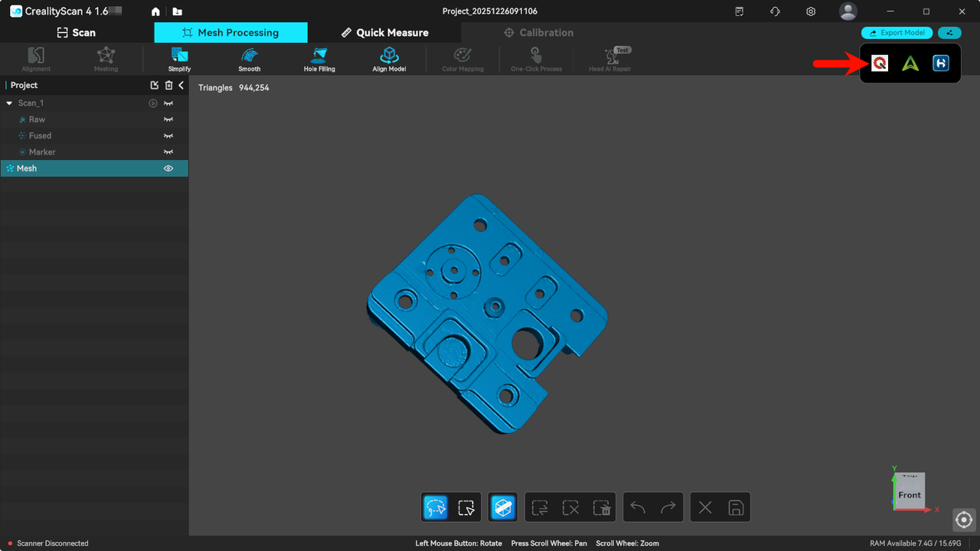Switch to the Quick Measure tab

point(384,32)
